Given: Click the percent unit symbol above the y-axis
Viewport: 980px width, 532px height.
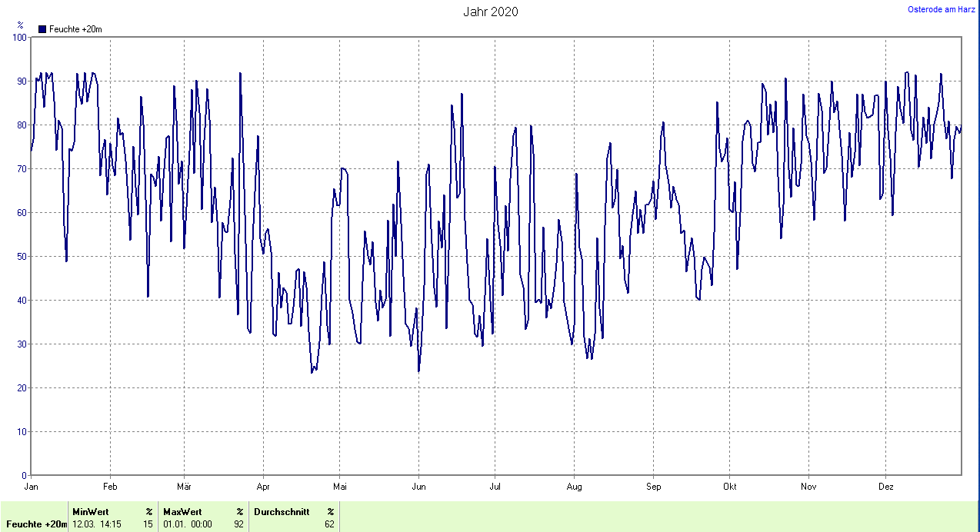Looking at the screenshot, I should tap(20, 25).
